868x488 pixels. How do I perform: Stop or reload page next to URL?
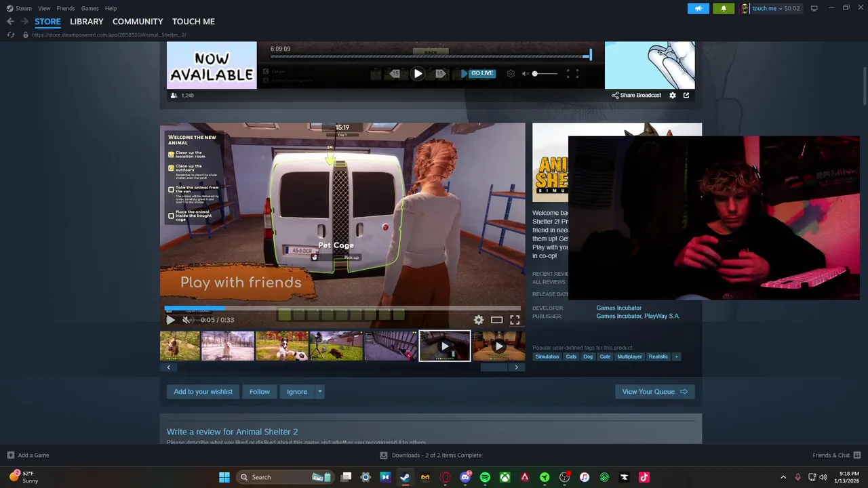10,35
